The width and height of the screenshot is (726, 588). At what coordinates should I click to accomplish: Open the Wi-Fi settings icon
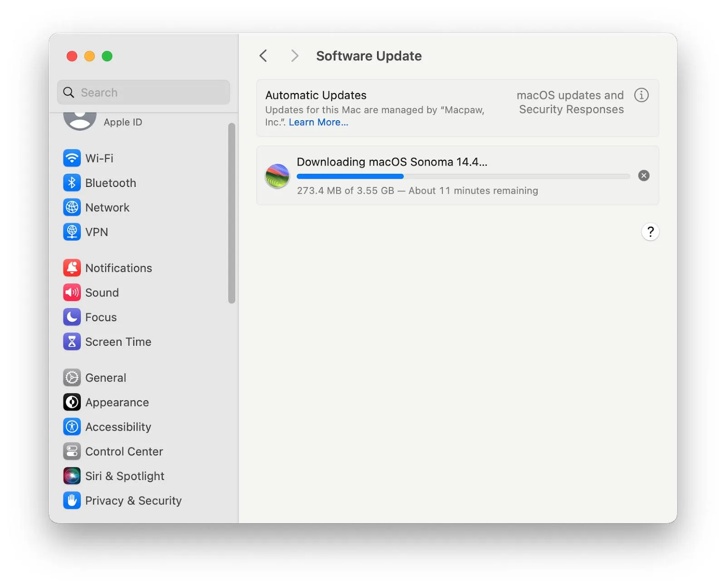(72, 158)
